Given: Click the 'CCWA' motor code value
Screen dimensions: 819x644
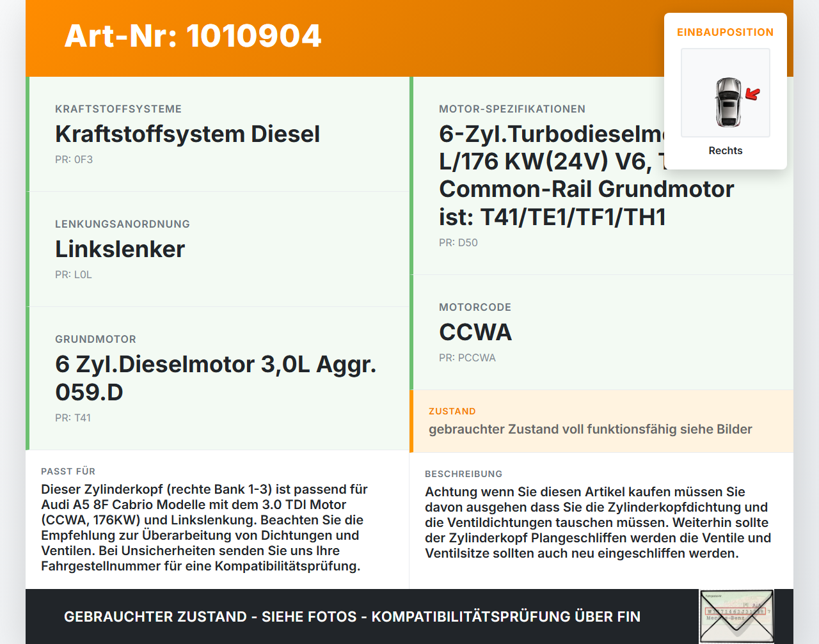Looking at the screenshot, I should pyautogui.click(x=475, y=332).
